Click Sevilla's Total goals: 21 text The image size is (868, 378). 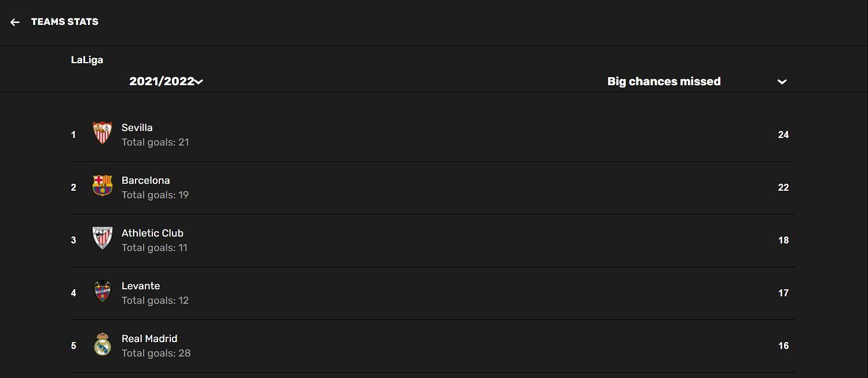pos(155,142)
